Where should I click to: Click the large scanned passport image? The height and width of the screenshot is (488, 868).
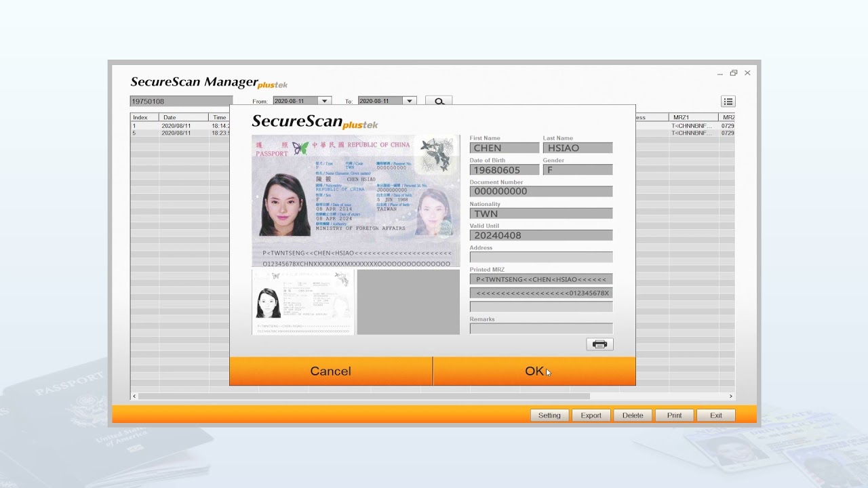[355, 201]
